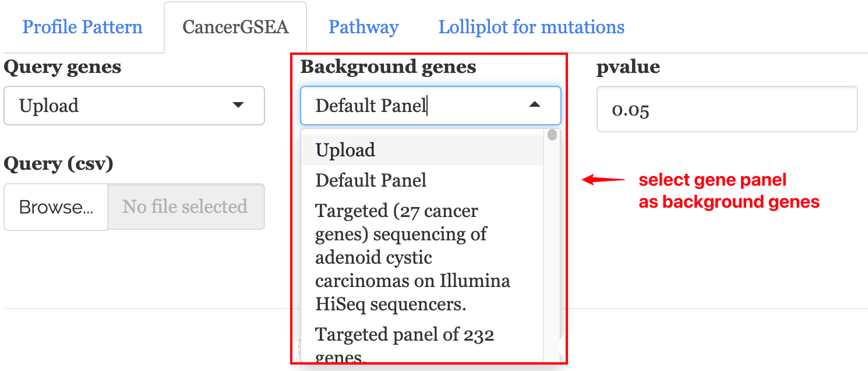The height and width of the screenshot is (371, 868).
Task: Pick the Targeted 27 cancer genes panel option
Action: coord(412,257)
